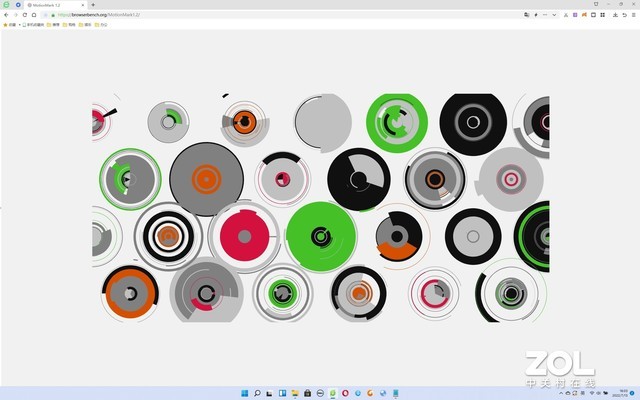The height and width of the screenshot is (400, 640).
Task: Click the screen-shaped toolbar icon
Action: 593,15
